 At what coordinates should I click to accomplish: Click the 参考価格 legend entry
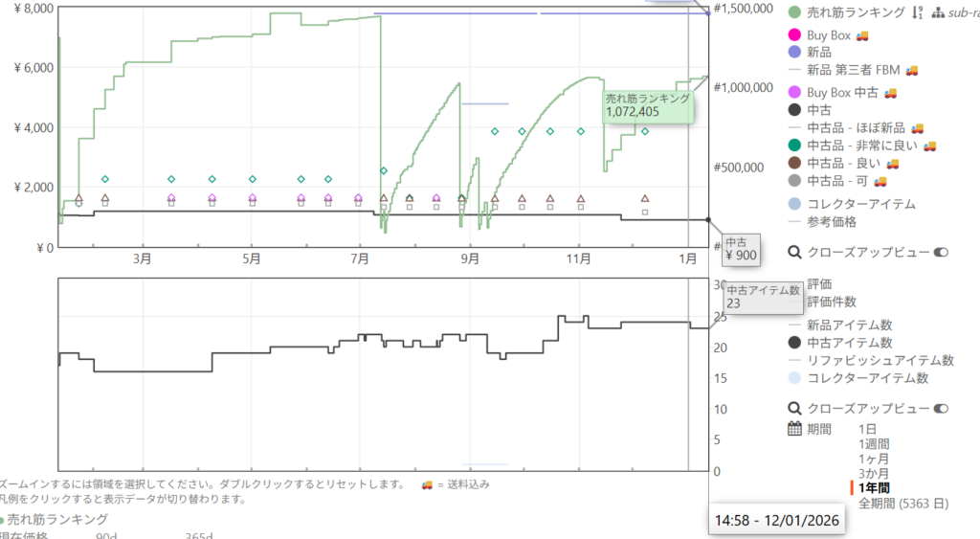coord(832,221)
